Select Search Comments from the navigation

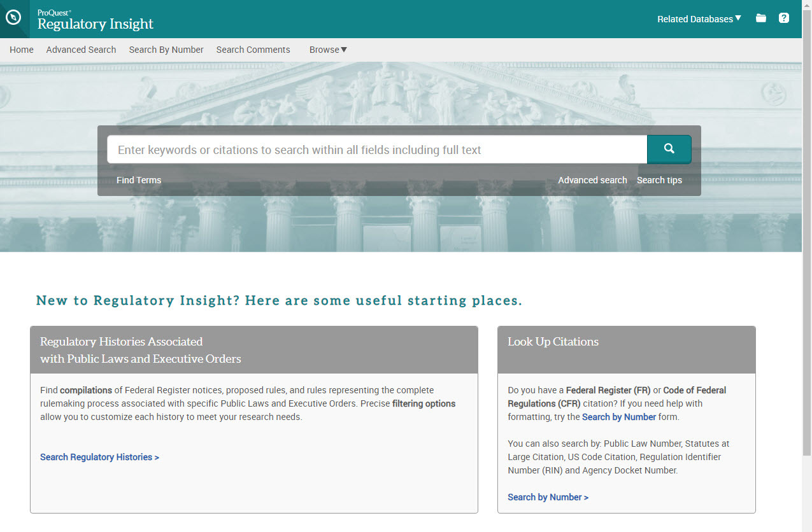point(253,49)
